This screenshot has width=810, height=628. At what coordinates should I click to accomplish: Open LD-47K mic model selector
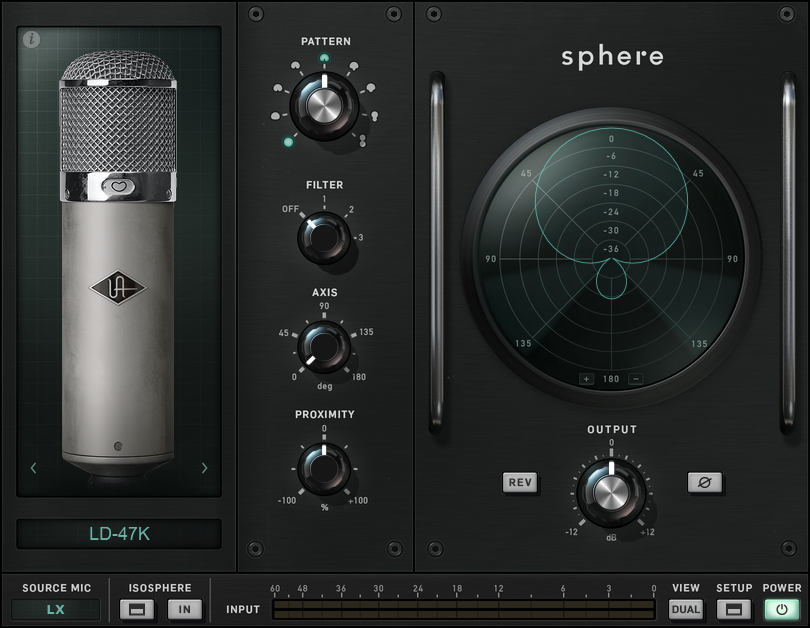pyautogui.click(x=119, y=533)
